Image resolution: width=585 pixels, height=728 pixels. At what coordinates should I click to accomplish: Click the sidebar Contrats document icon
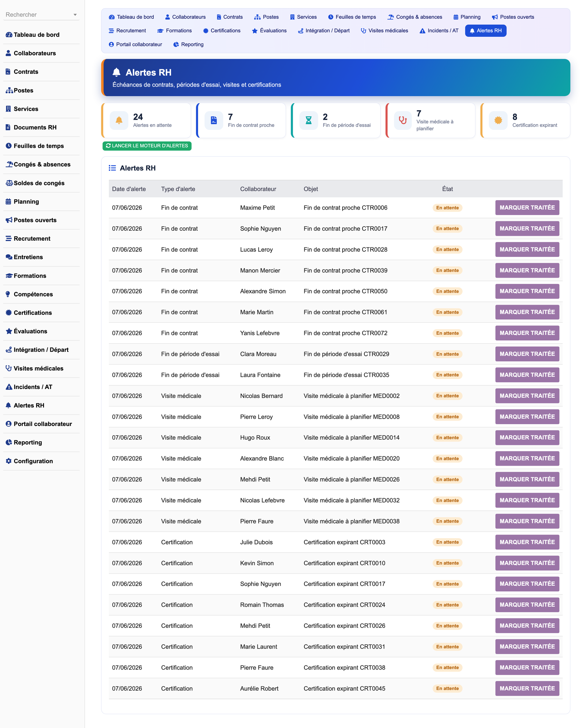[x=8, y=72]
